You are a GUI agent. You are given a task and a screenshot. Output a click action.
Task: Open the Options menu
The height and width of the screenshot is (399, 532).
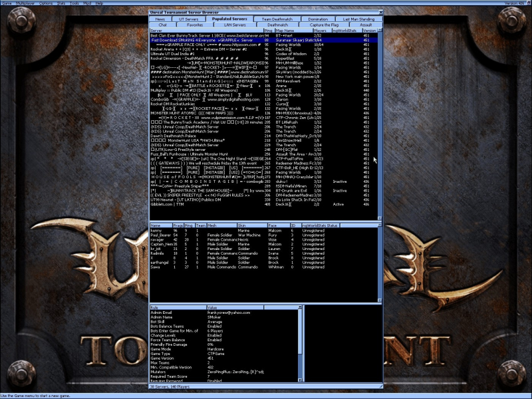coord(46,3)
